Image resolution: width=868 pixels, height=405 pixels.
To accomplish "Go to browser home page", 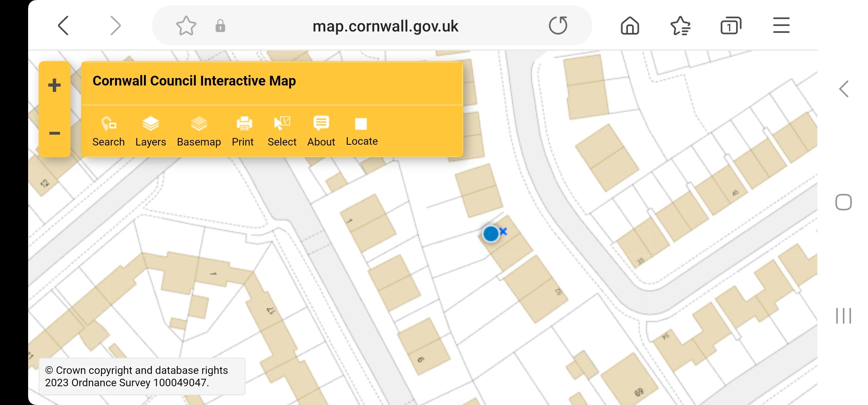I will [630, 26].
